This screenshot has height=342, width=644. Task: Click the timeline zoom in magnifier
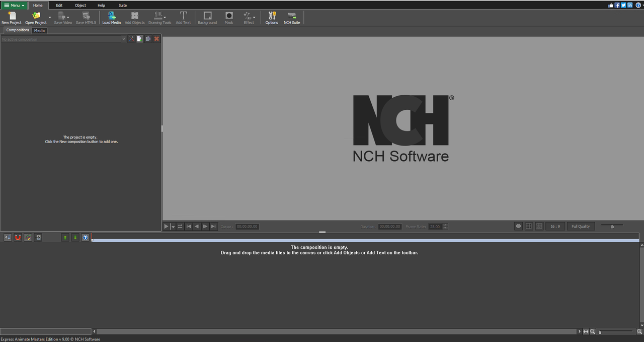point(639,331)
